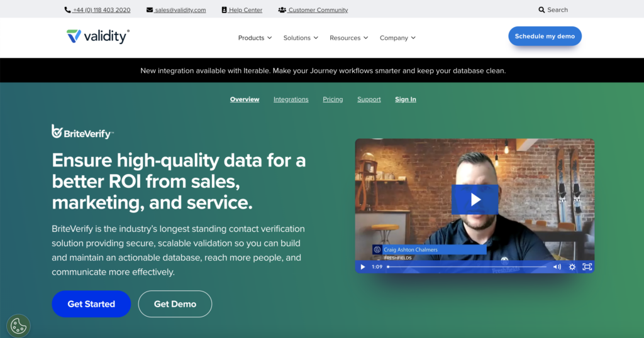The image size is (644, 338).
Task: Seek along the video progress bar
Action: click(x=467, y=267)
